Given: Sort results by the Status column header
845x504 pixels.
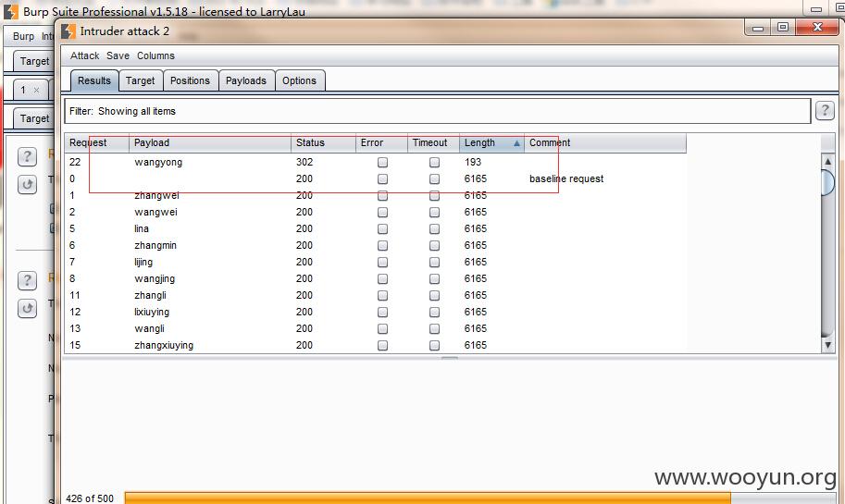Looking at the screenshot, I should click(323, 143).
